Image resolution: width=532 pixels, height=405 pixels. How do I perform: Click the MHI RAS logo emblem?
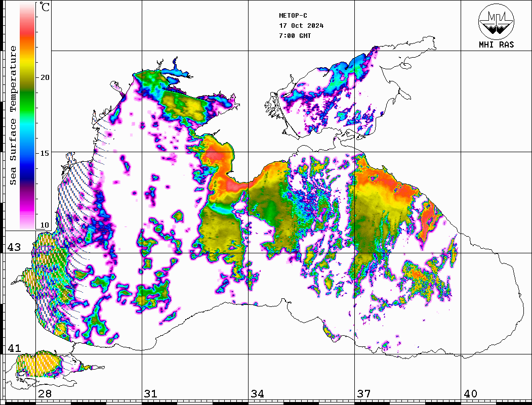pyautogui.click(x=497, y=21)
